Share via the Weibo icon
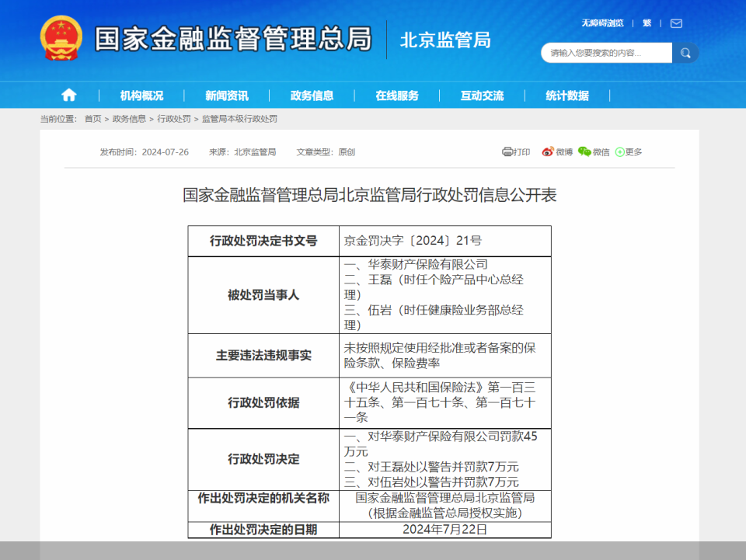The height and width of the screenshot is (560, 746). (x=548, y=151)
